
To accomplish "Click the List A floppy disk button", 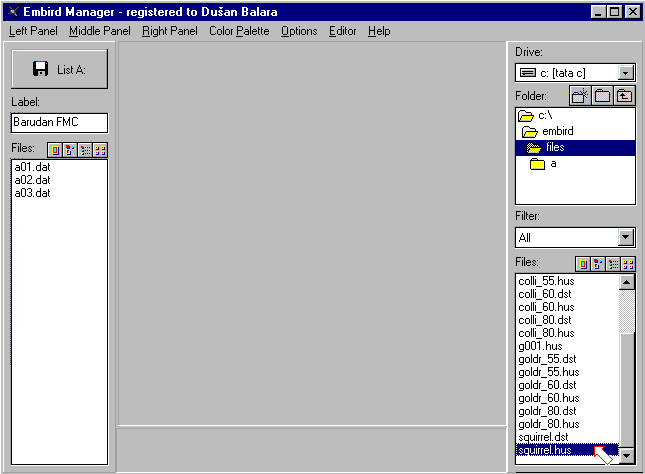I will [60, 69].
